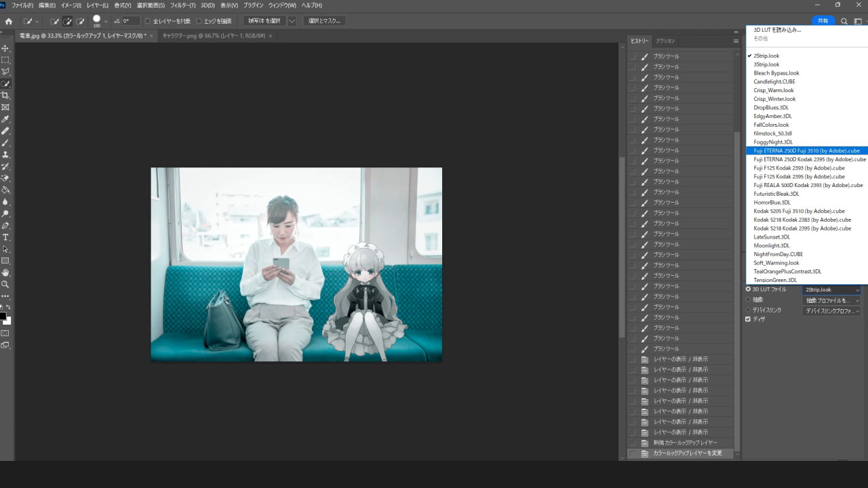Open the ウィンドウ(W) menu
Screen dimensions: 868x488
pyautogui.click(x=282, y=5)
